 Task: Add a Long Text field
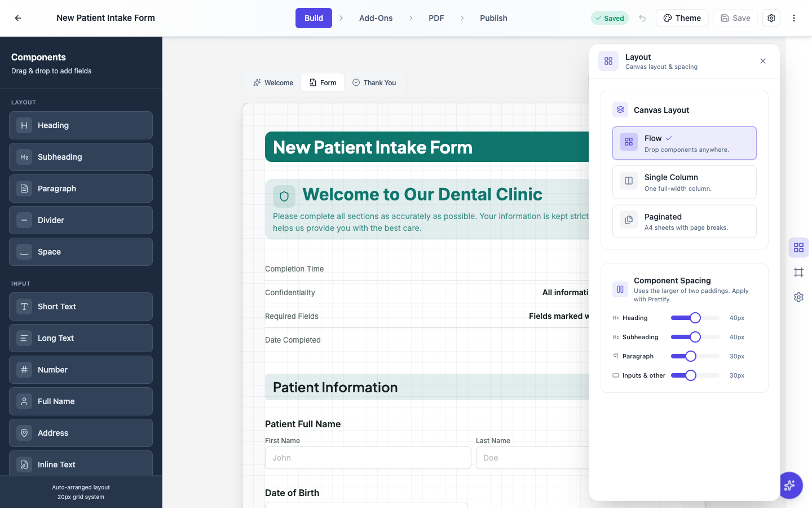[x=81, y=338]
